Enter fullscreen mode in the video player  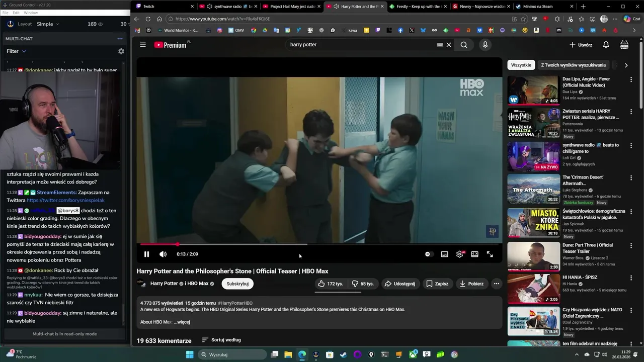(490, 254)
